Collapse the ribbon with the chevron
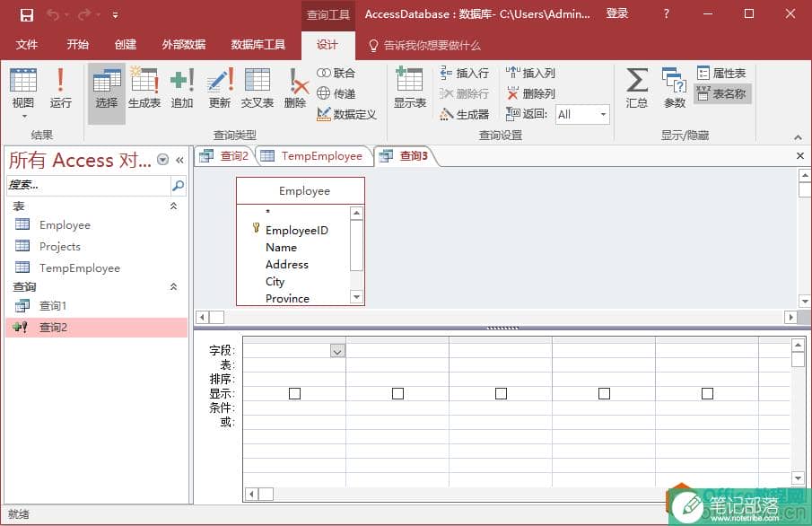Screen dimensions: 812x526 pyautogui.click(x=798, y=137)
